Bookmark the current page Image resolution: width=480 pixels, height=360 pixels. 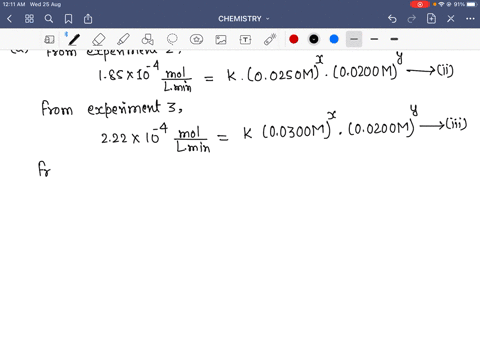coord(68,19)
